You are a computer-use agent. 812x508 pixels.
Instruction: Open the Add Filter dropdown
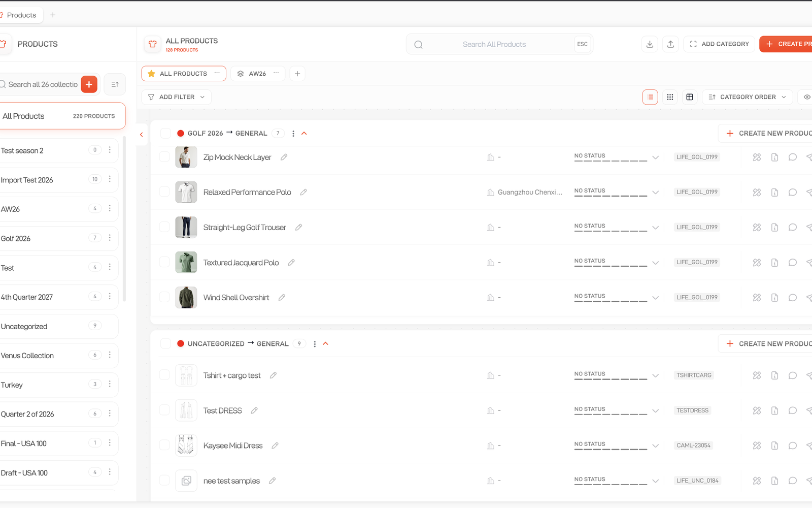177,97
